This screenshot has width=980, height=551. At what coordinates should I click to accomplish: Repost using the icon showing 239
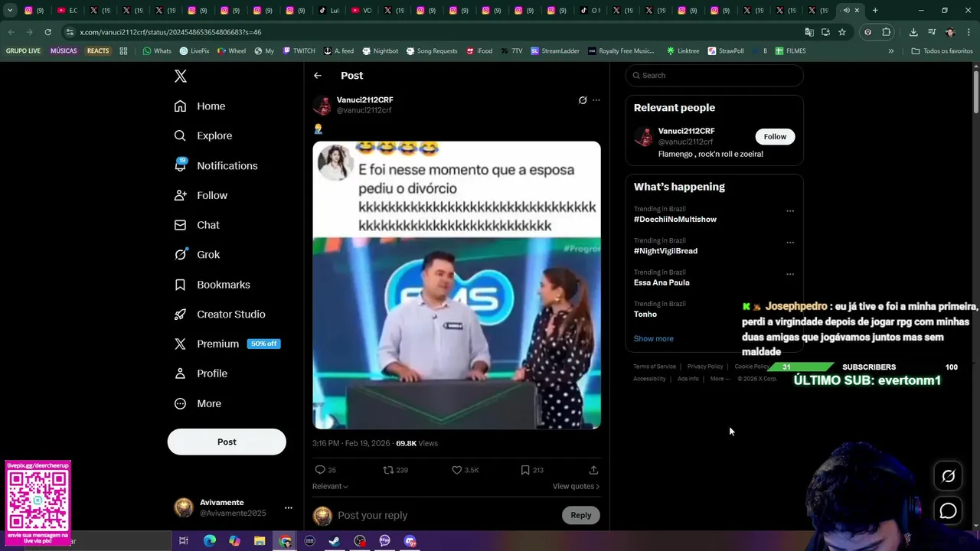coord(388,470)
